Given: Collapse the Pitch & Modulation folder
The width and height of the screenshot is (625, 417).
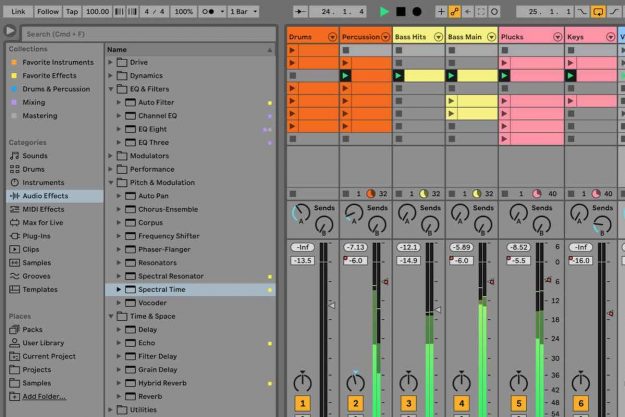Looking at the screenshot, I should 110,183.
